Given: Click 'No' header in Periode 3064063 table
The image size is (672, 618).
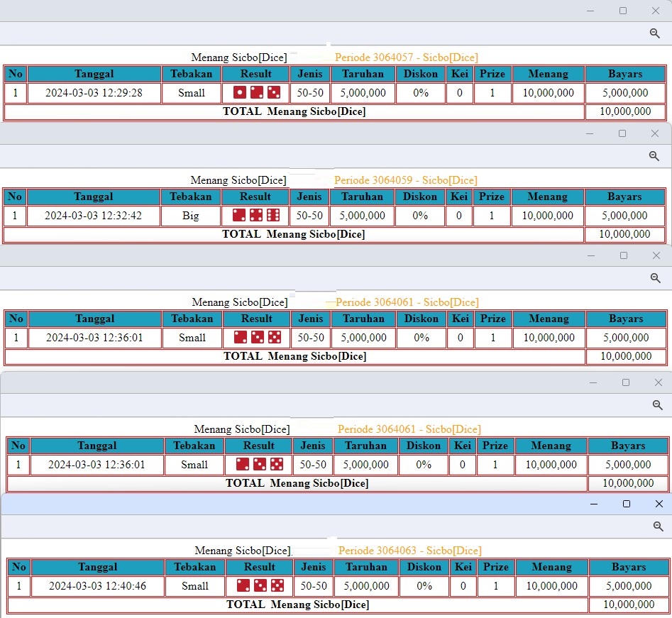Looking at the screenshot, I should [x=19, y=567].
